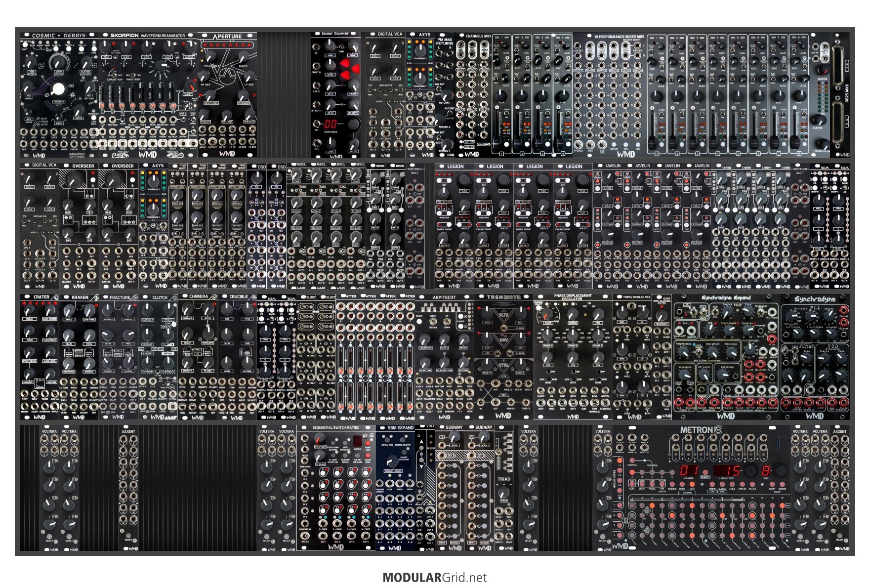Adjust the SHELL knob on Kraken
Image resolution: width=870 pixels, height=588 pixels.
(x=69, y=310)
